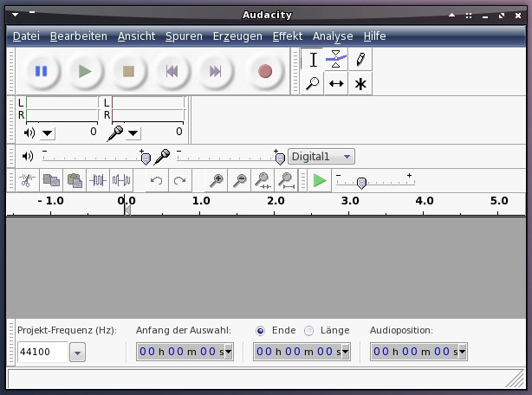This screenshot has height=395, width=532.
Task: Start playback with the large Play button
Action: pos(85,72)
